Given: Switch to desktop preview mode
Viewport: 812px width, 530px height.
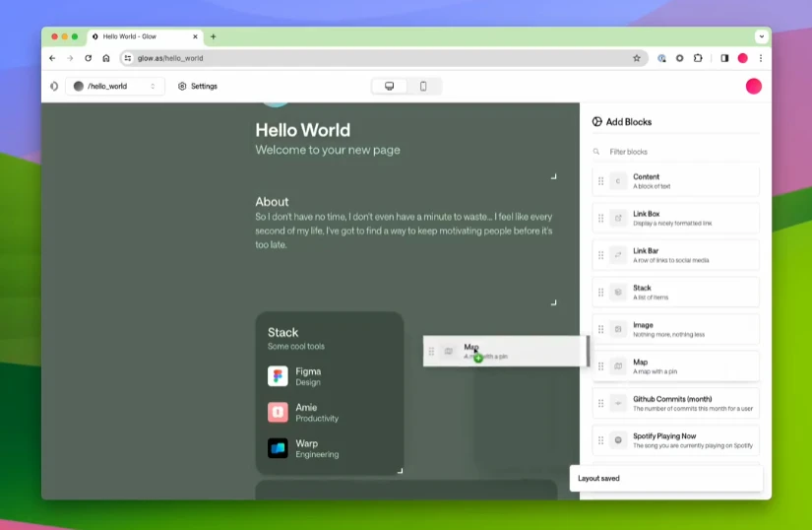Looking at the screenshot, I should tap(390, 86).
